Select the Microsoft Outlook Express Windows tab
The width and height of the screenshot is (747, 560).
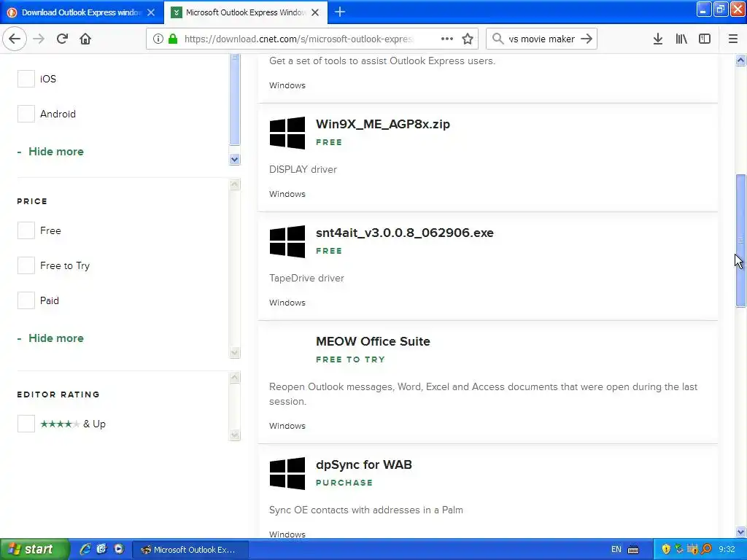point(245,12)
